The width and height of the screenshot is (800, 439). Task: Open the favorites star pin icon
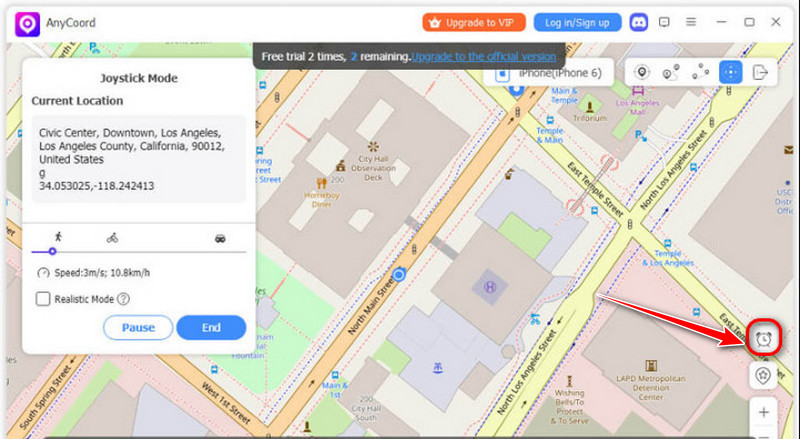coord(763,375)
